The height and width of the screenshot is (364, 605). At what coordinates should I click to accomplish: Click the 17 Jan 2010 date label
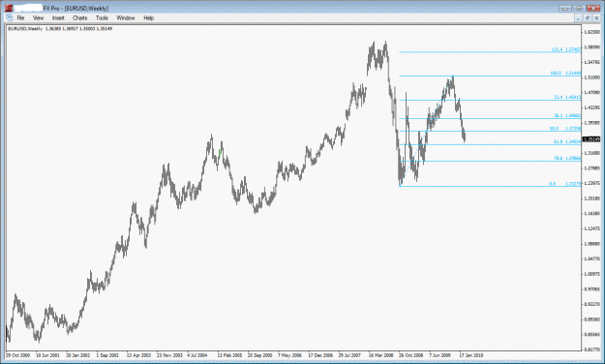[471, 355]
